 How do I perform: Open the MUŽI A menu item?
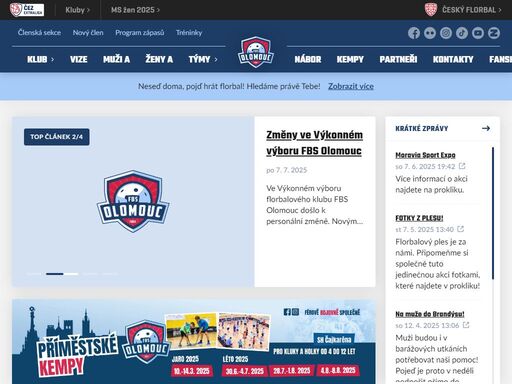(x=116, y=59)
